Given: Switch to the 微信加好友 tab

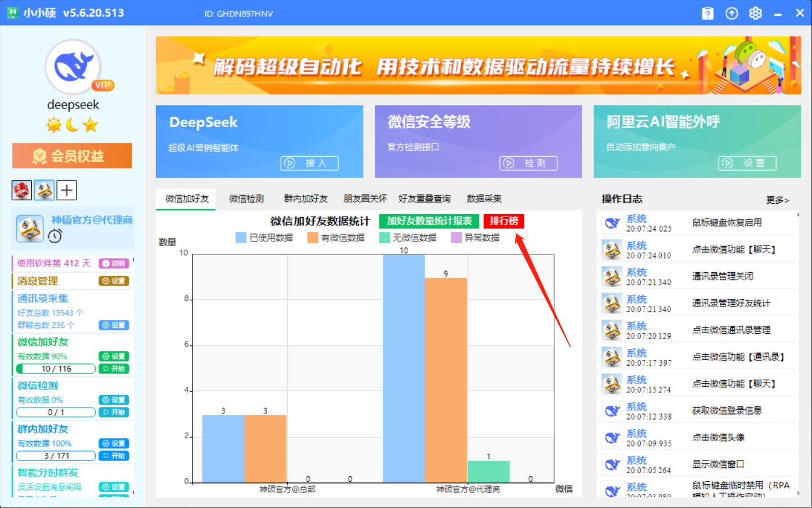Looking at the screenshot, I should tap(186, 199).
